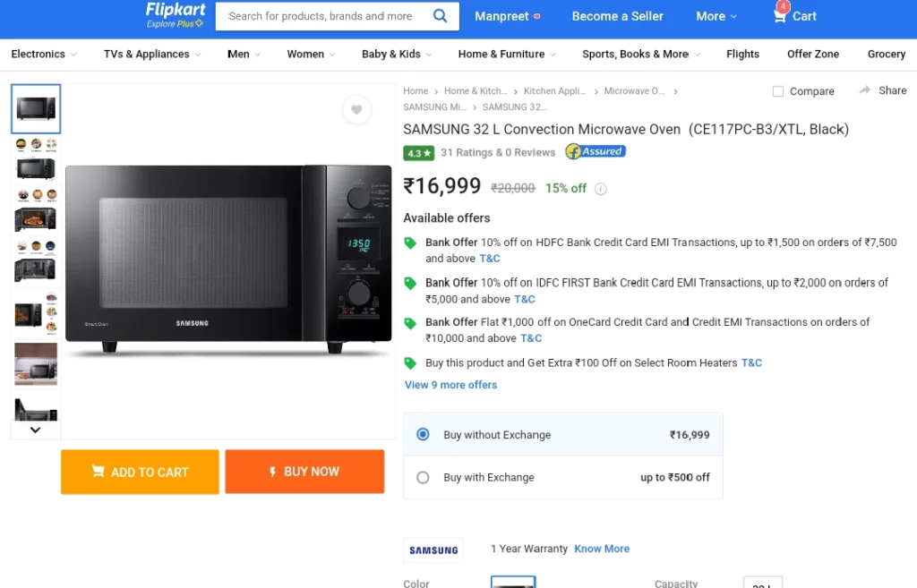917x588 pixels.
Task: Click the Flipkart logo
Action: pos(176,11)
